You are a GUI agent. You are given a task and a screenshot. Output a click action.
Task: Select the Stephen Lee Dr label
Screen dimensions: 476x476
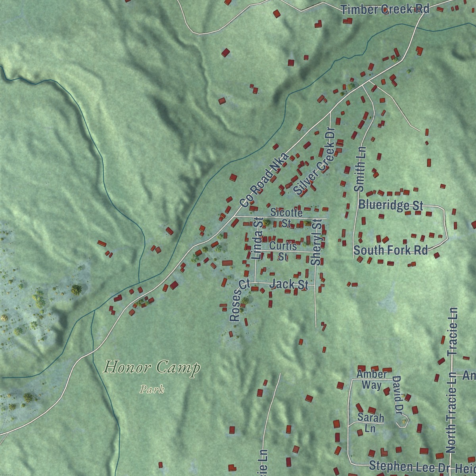409,466
